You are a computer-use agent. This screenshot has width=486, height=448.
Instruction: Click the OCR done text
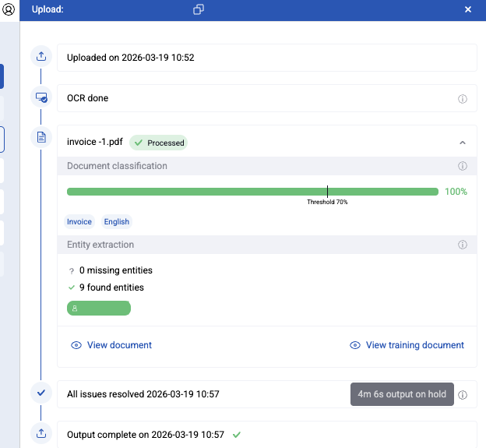click(x=88, y=98)
